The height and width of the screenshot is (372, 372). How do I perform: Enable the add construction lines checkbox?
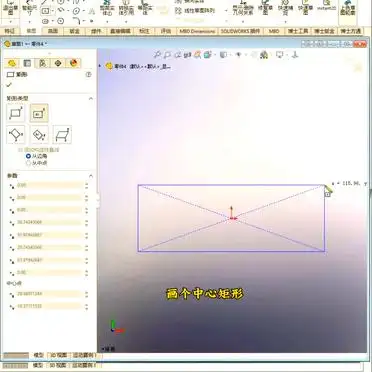[20, 150]
